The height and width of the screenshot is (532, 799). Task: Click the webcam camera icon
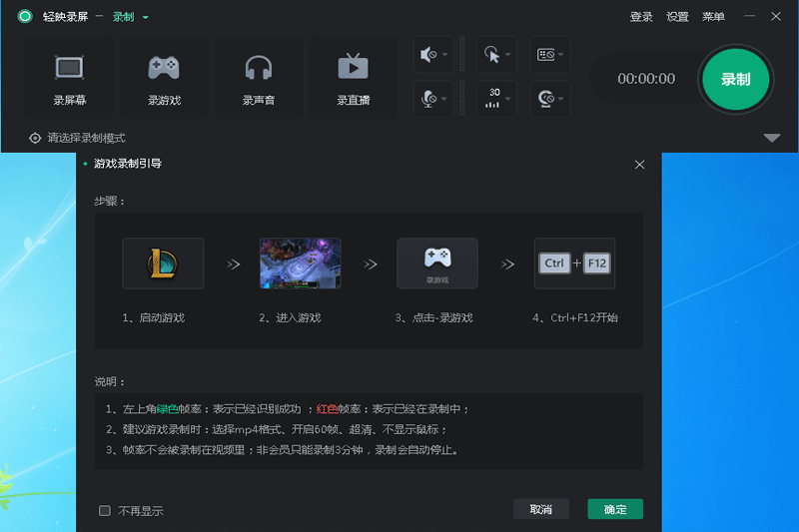tap(545, 98)
